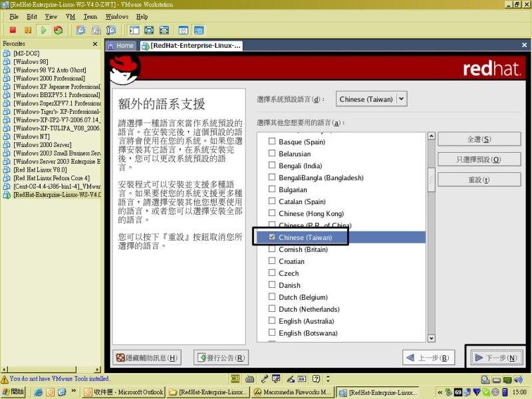Select [MS-DOS] in Favorites
Screen dimensions: 532x399
point(26,53)
